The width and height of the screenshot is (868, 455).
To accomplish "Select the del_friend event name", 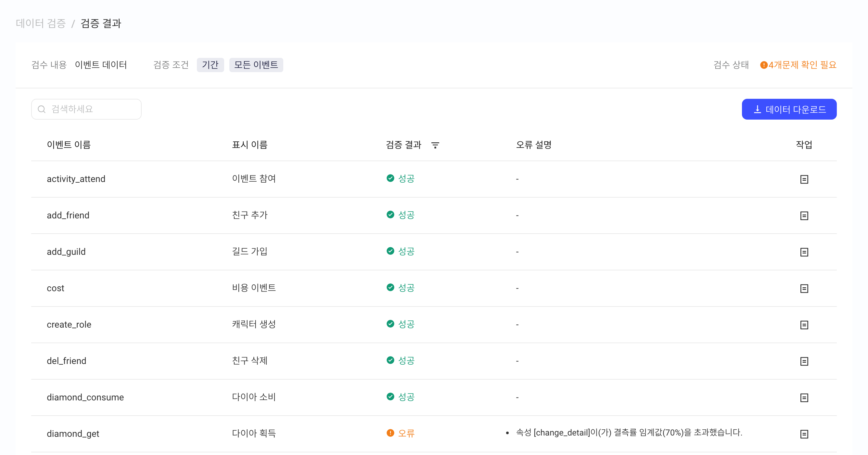I will (x=67, y=361).
